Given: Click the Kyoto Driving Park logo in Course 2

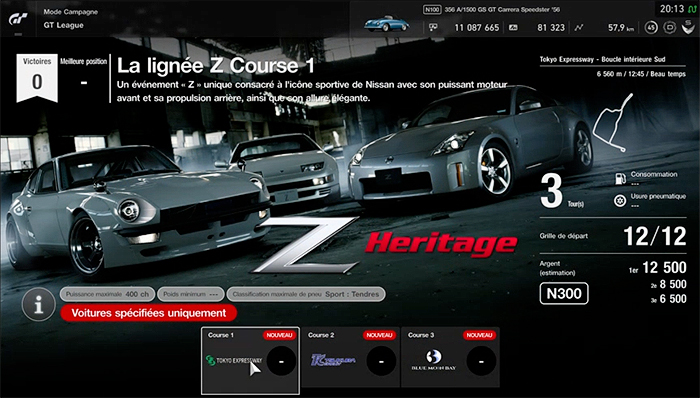Looking at the screenshot, I should [x=333, y=360].
